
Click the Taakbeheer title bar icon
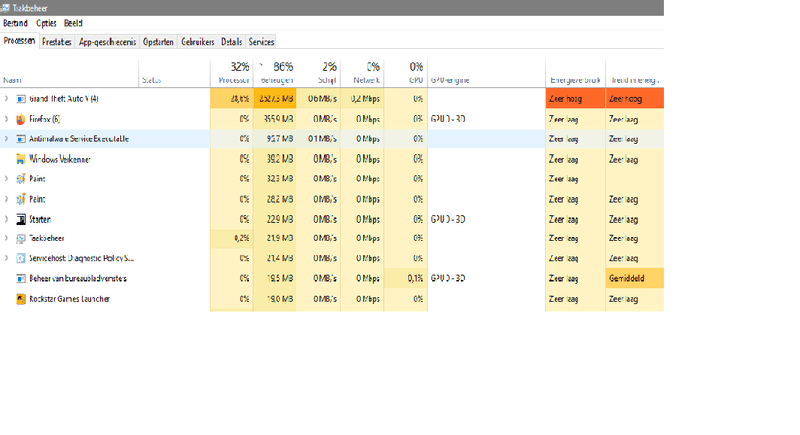[5, 8]
